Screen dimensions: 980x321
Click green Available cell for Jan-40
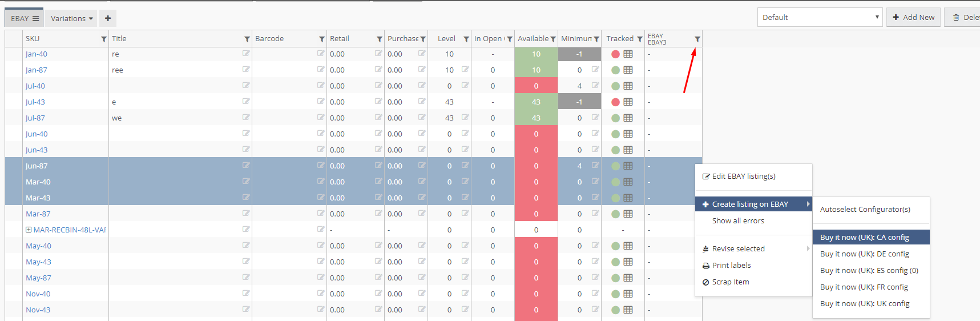536,54
